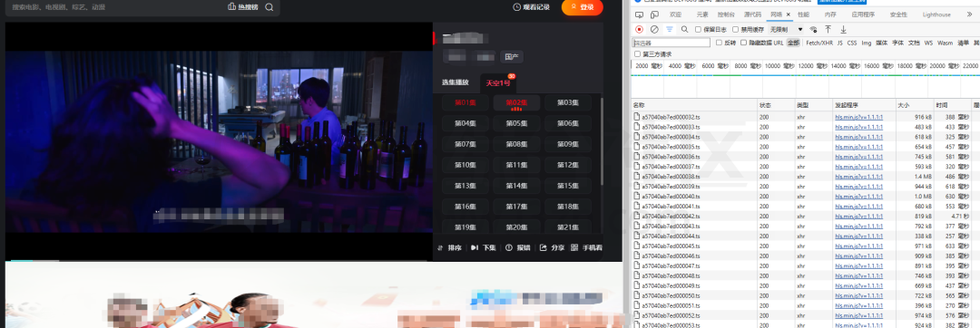The image size is (980, 328).
Task: Enable the 反转 invert checkbox
Action: 719,43
